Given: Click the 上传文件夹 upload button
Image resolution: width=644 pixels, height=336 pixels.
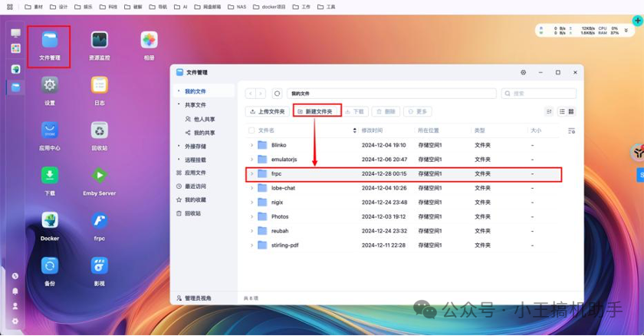Looking at the screenshot, I should (x=267, y=111).
